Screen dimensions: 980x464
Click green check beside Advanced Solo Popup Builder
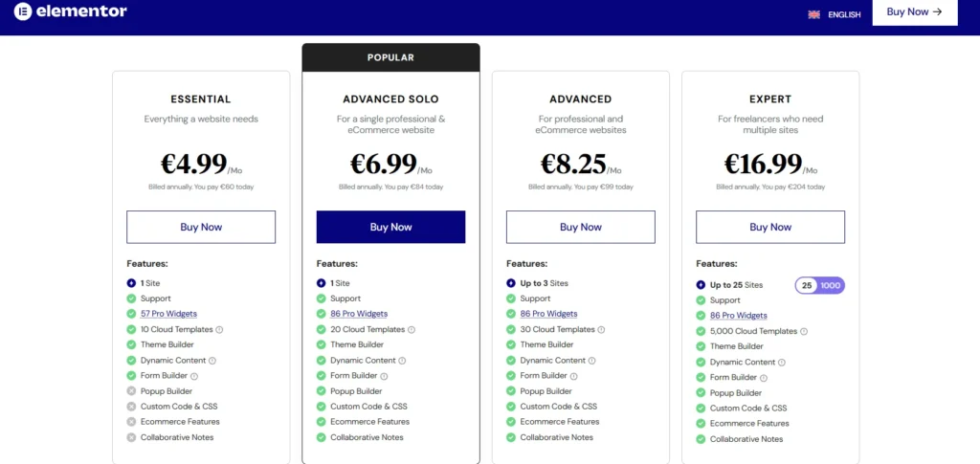coord(322,391)
